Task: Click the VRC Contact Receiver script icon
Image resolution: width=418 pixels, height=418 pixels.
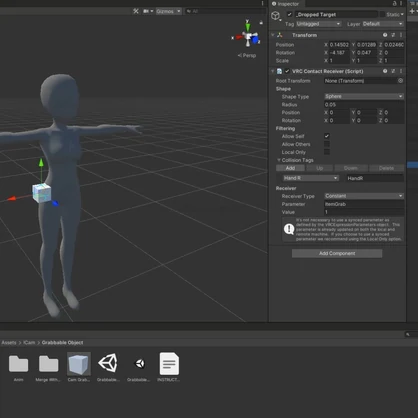Action: pyautogui.click(x=279, y=71)
